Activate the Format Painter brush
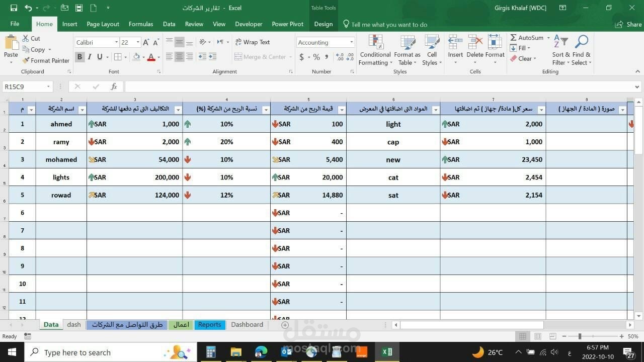Viewport: 644px width, 362px height. [x=46, y=60]
